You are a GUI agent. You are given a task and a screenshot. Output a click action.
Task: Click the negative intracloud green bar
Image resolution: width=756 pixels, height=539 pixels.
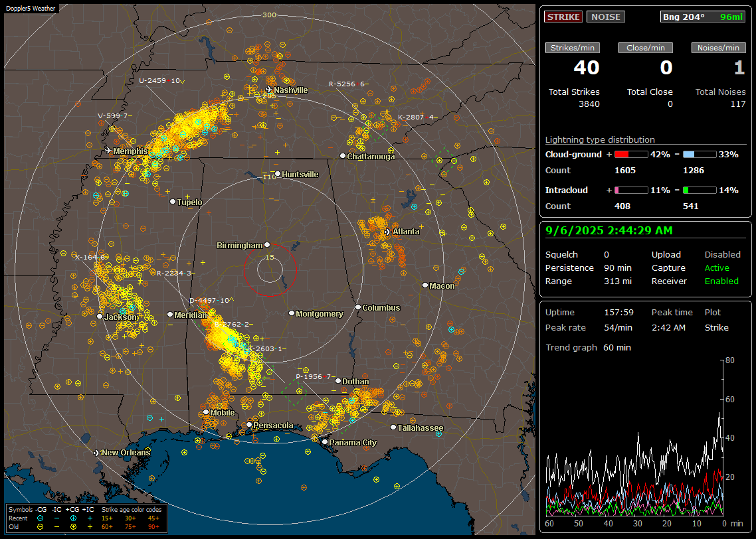coord(700,191)
